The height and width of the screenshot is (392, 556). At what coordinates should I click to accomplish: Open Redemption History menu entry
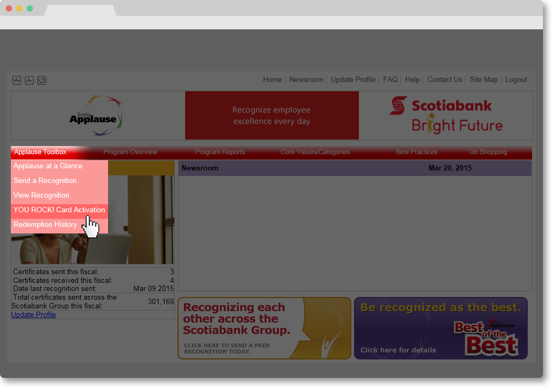59,225
